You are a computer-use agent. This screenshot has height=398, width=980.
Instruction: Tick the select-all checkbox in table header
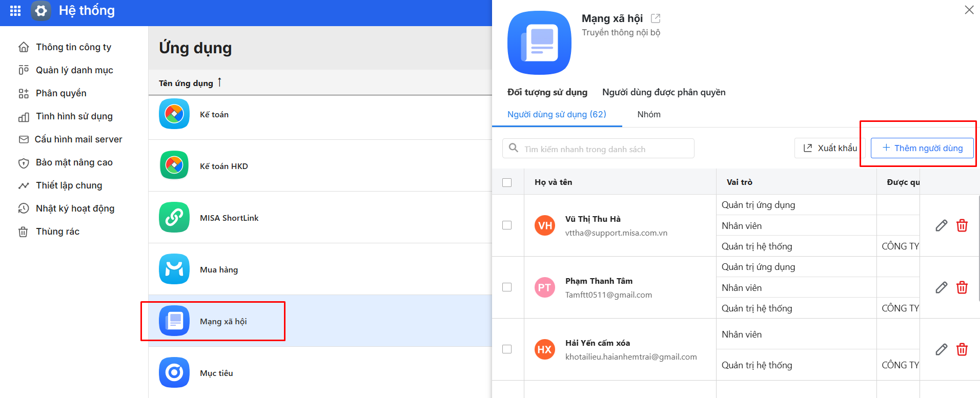pos(507,182)
